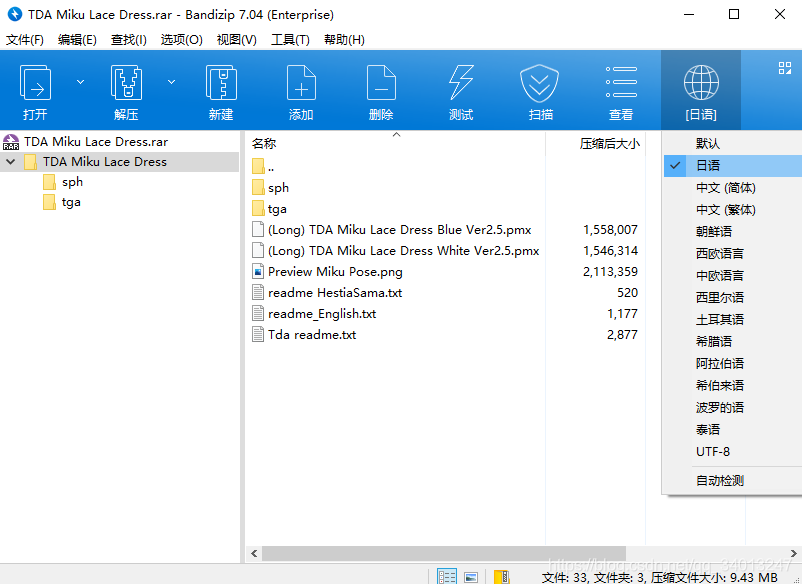This screenshot has width=802, height=584.
Task: Select TDA Miku Lace Dress folder in tree
Action: (x=104, y=162)
